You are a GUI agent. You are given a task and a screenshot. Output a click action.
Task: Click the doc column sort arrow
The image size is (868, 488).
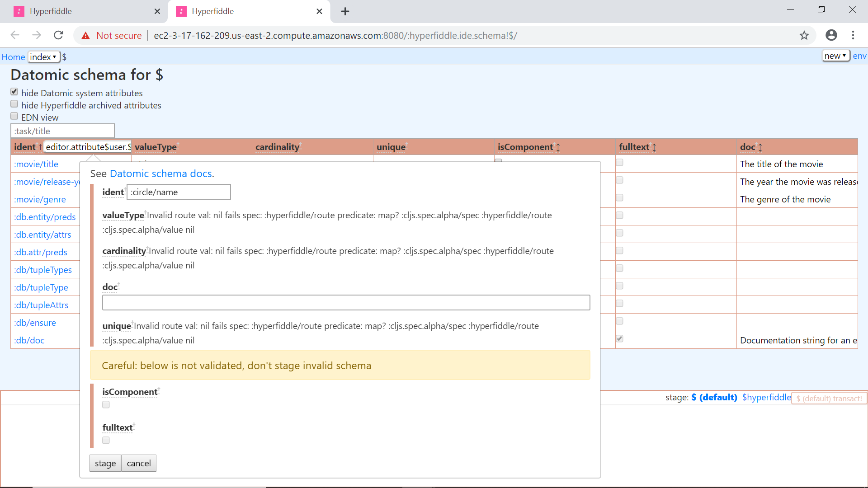[x=760, y=147]
